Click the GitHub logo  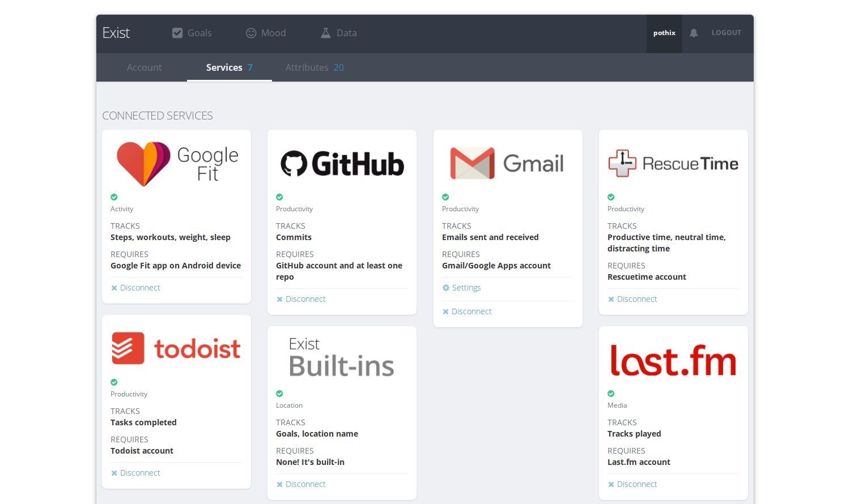tap(342, 164)
